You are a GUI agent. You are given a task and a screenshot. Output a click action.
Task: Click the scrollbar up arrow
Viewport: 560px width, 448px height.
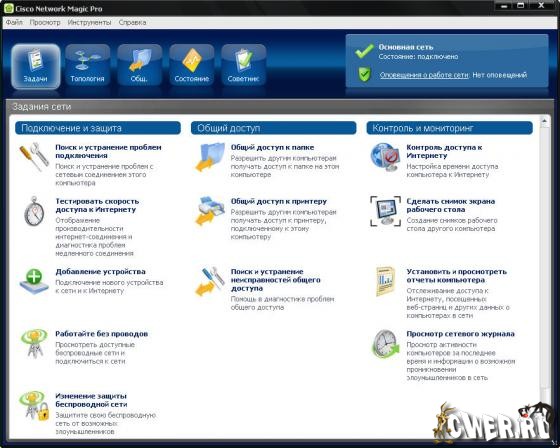544,121
